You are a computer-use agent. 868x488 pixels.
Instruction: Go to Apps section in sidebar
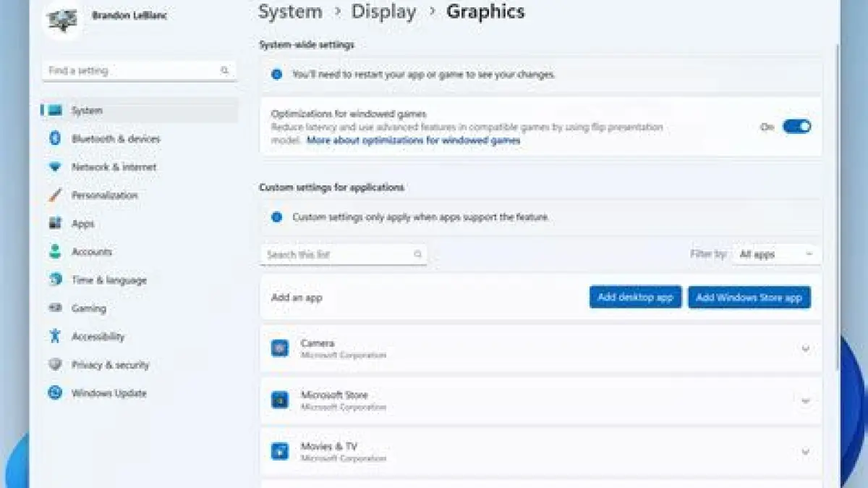83,224
